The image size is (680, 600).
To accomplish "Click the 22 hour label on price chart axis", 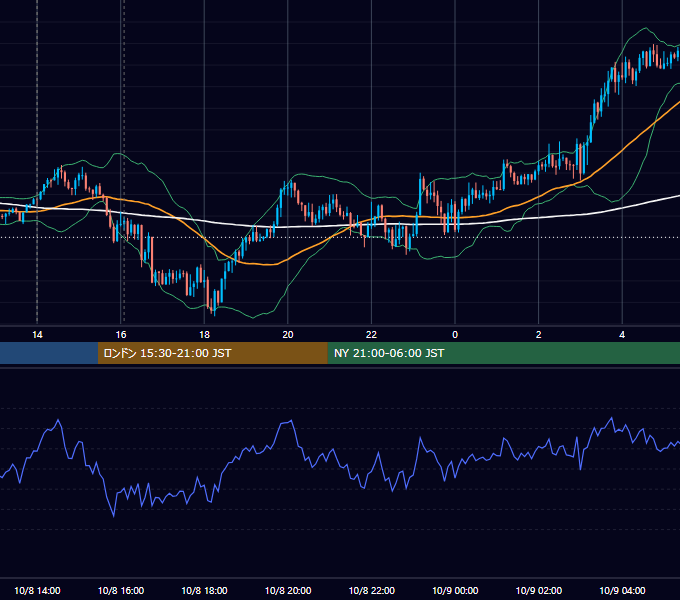I will point(371,335).
